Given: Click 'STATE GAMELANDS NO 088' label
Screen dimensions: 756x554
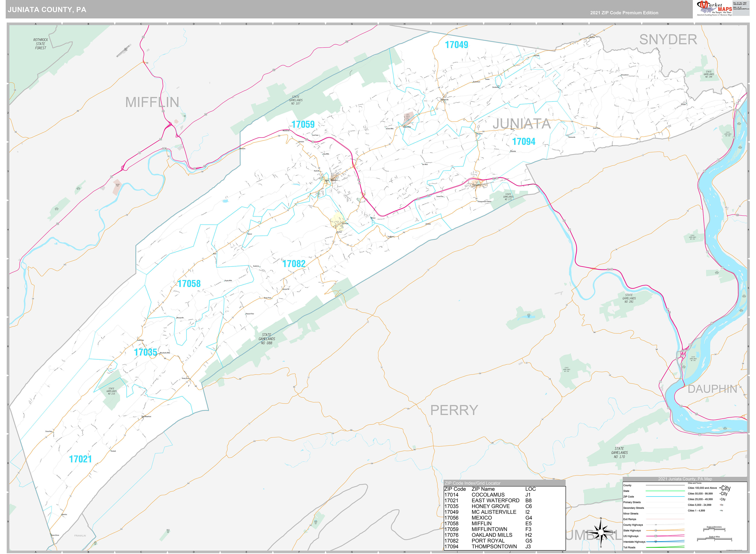Looking at the screenshot, I should pyautogui.click(x=267, y=339).
